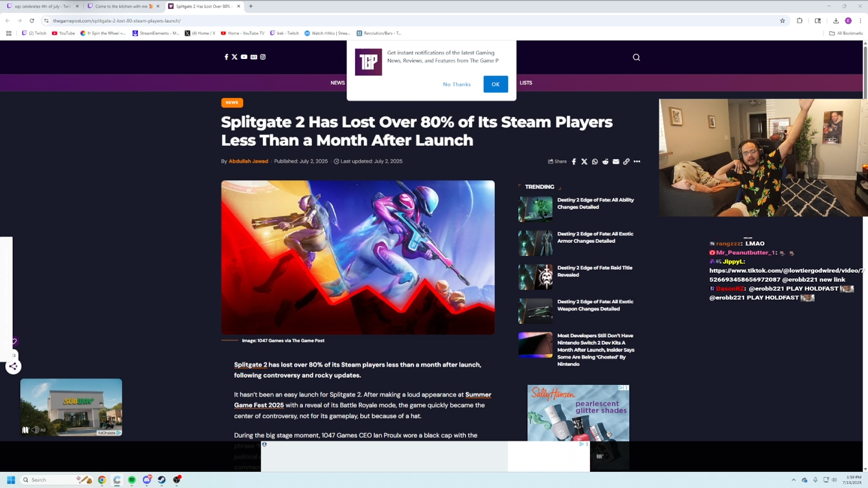Open the site's Instagram icon in header
Viewport: 868px width, 488px height.
[x=263, y=57]
